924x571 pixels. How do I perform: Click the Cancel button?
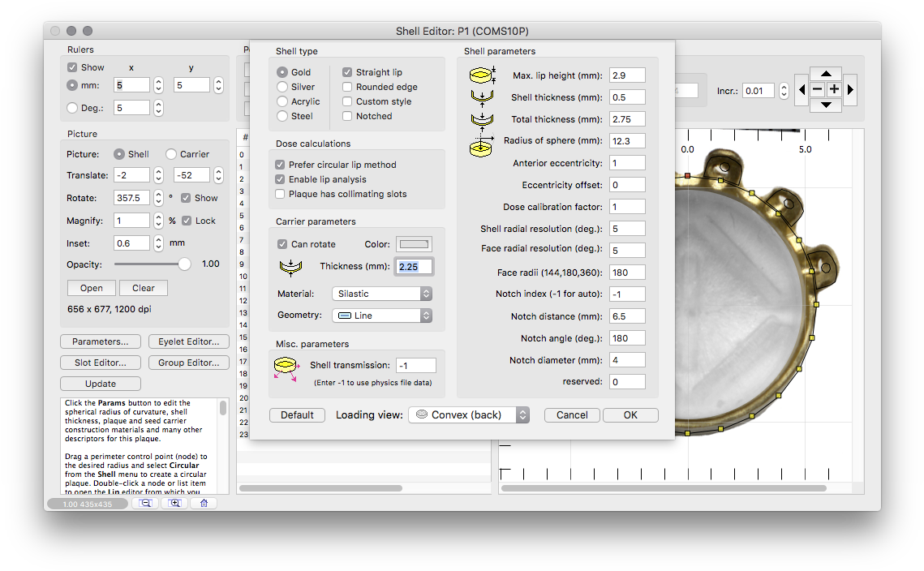pos(572,414)
